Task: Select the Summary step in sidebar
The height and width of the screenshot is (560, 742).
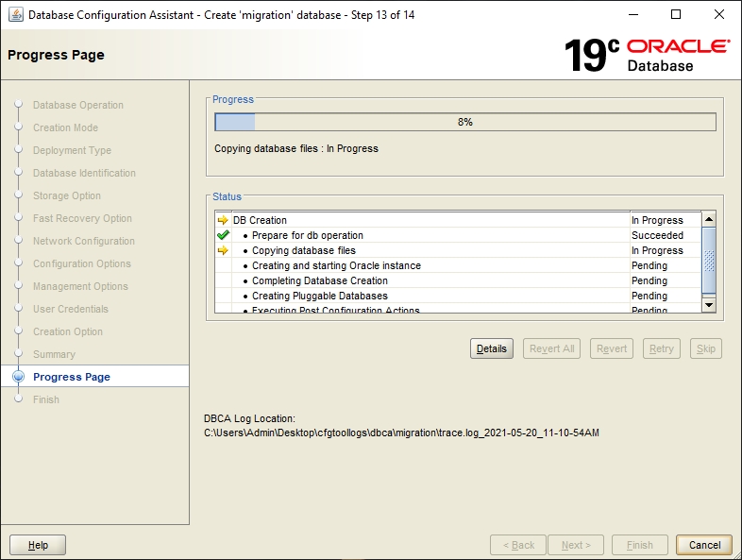Action: point(54,354)
